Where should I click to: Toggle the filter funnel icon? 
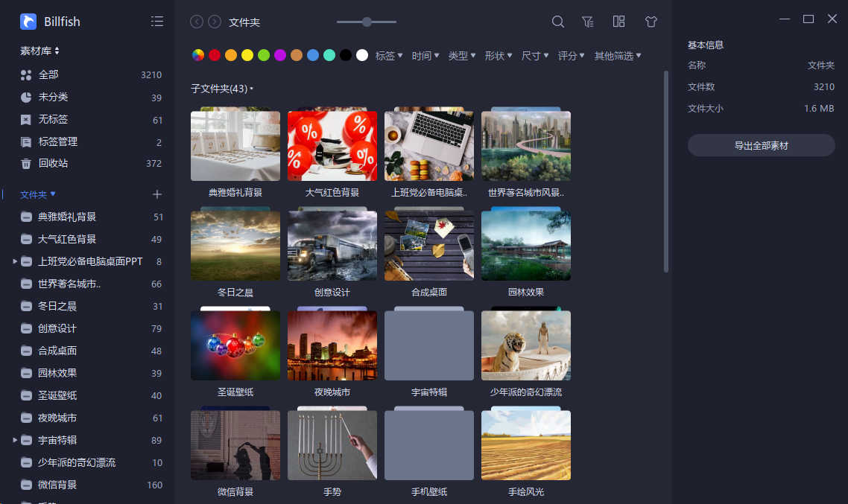tap(588, 22)
